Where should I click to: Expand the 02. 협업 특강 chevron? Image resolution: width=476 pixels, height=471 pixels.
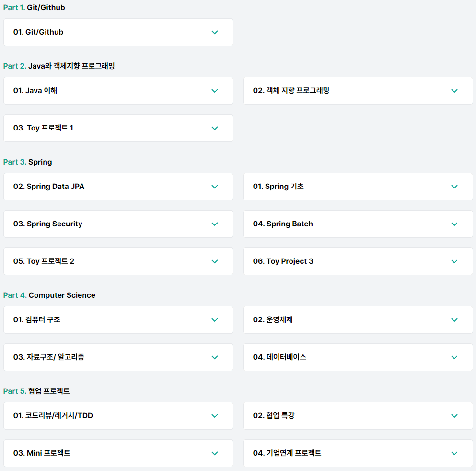[x=454, y=416]
